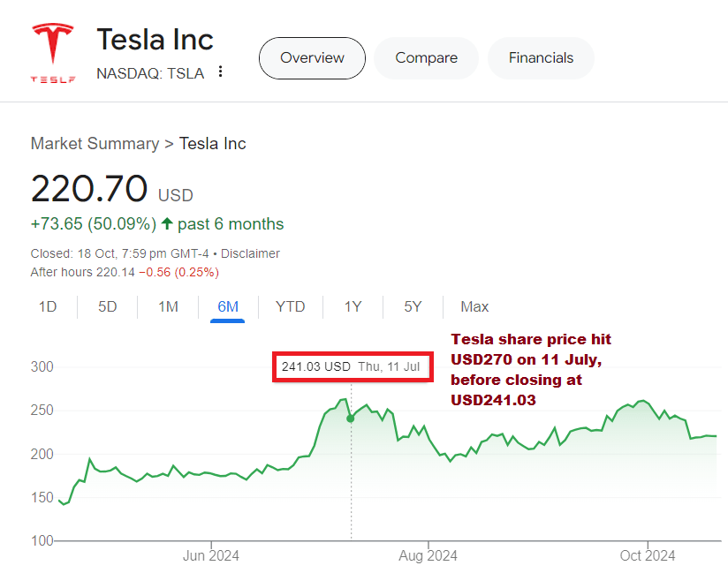Select the 6M time range
The height and width of the screenshot is (573, 728).
coord(228,307)
